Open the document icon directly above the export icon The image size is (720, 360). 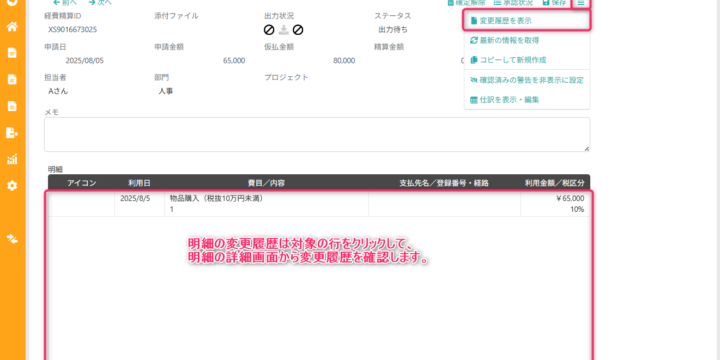tap(12, 106)
